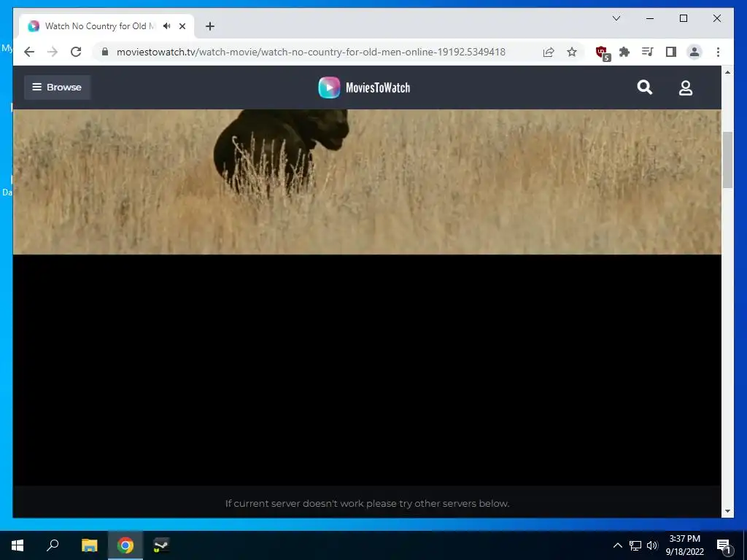747x560 pixels.
Task: Maximize the Chrome window
Action: click(x=683, y=18)
